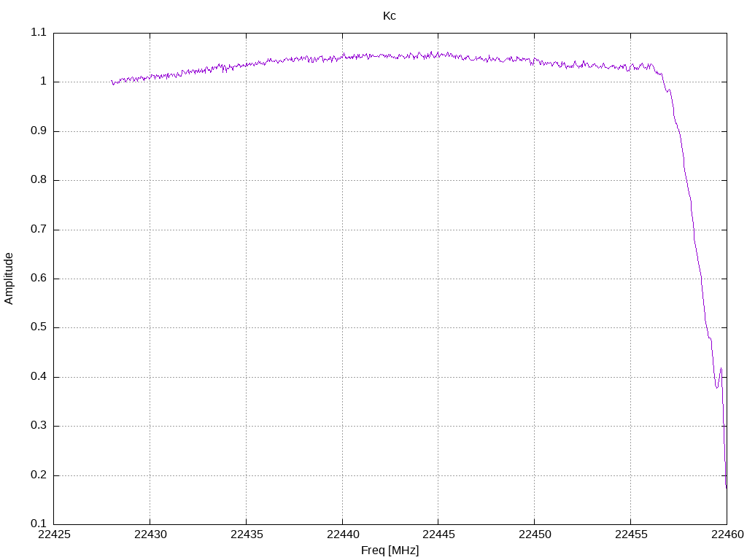Select the y-axis tick label 1

pos(43,82)
